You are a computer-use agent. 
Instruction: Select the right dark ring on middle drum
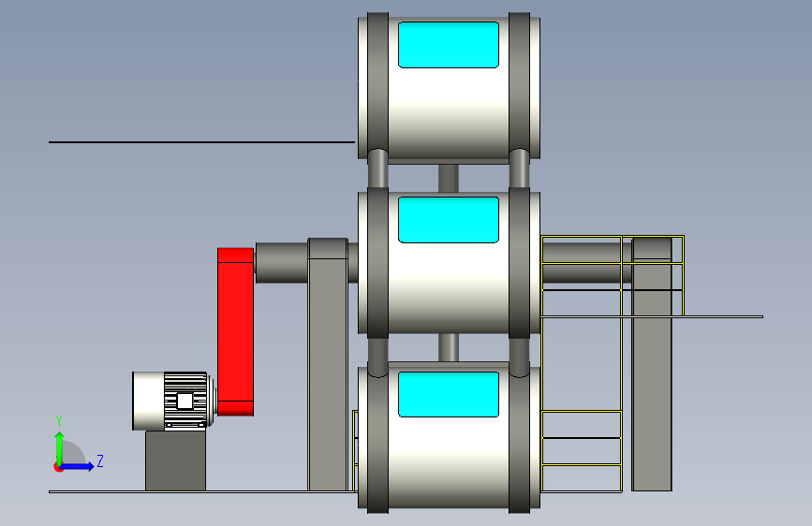pyautogui.click(x=520, y=263)
